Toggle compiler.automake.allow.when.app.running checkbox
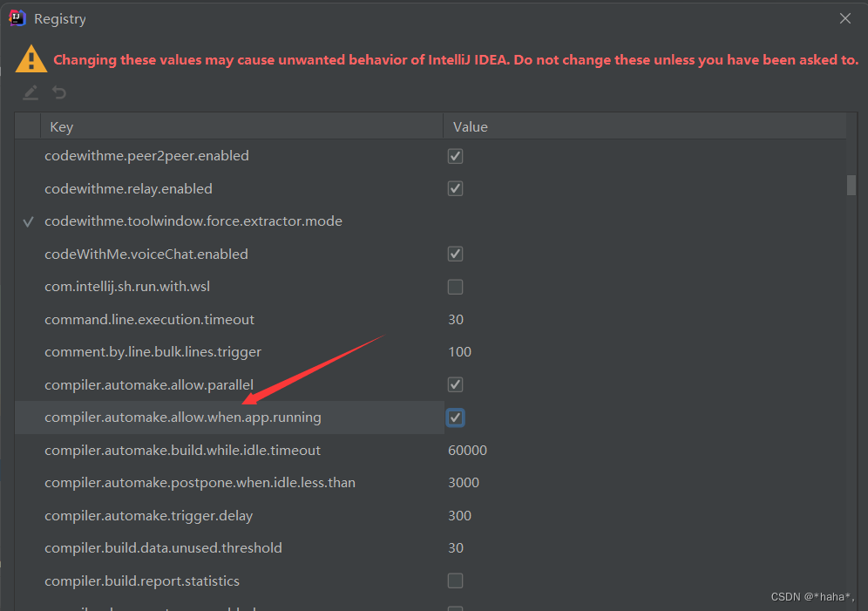Screen dimensions: 868x611 pos(455,418)
